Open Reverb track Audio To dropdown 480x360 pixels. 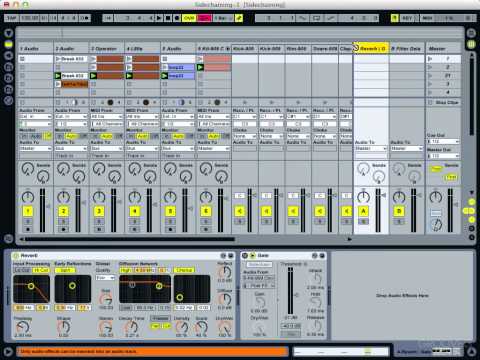click(x=371, y=148)
